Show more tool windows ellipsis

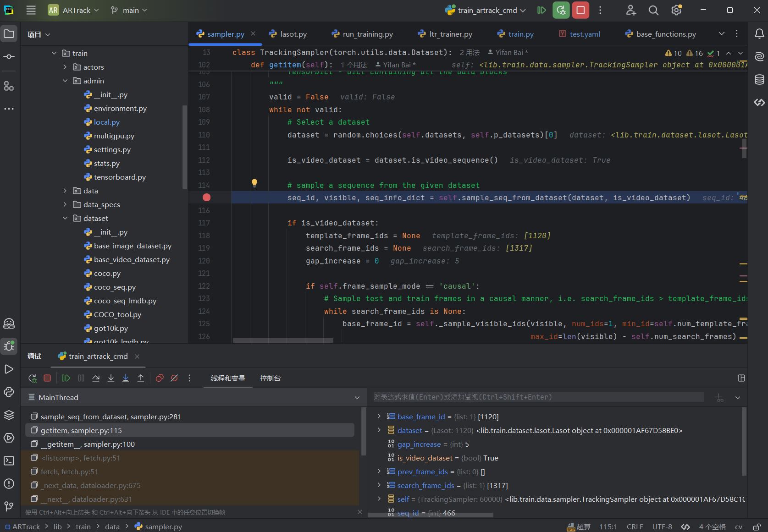point(9,109)
